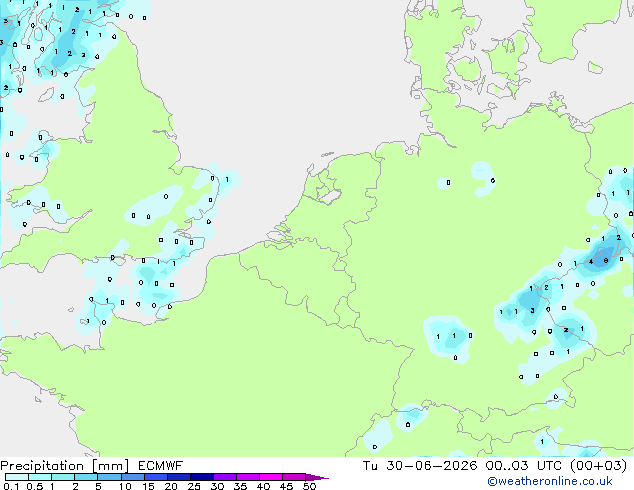Click the '45' legend scale number
The width and height of the screenshot is (634, 490).
(x=287, y=486)
